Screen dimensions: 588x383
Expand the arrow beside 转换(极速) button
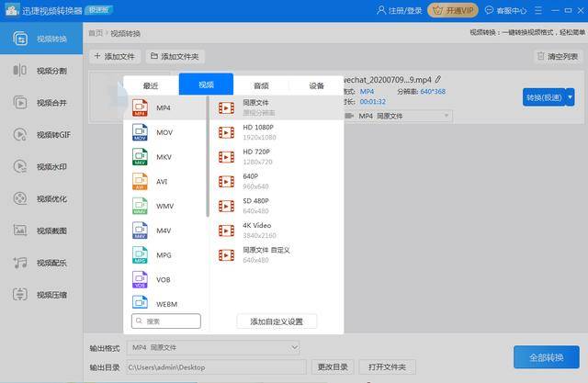pyautogui.click(x=570, y=96)
